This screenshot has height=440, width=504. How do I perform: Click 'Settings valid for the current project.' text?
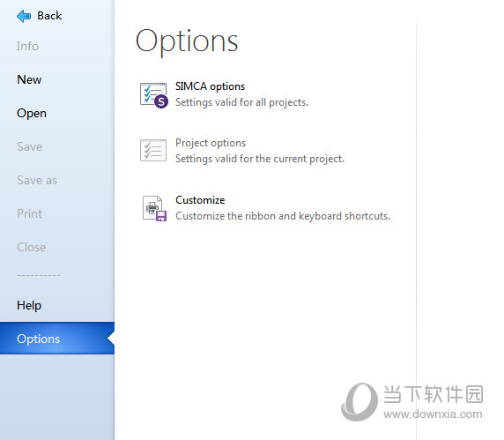260,159
